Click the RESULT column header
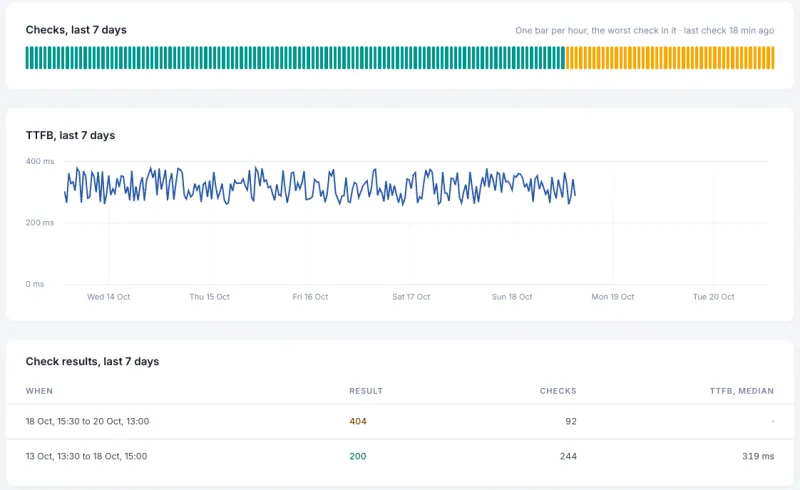 point(366,391)
